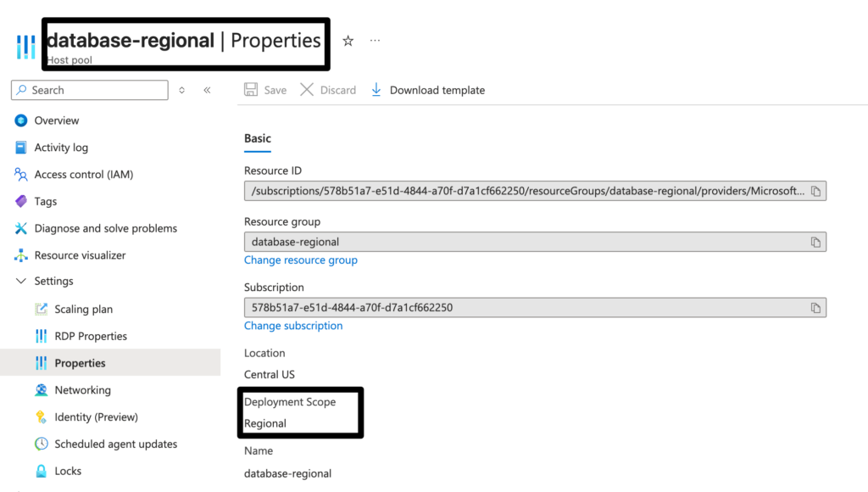Click the Download template arrow icon
This screenshot has height=492, width=868.
(376, 90)
